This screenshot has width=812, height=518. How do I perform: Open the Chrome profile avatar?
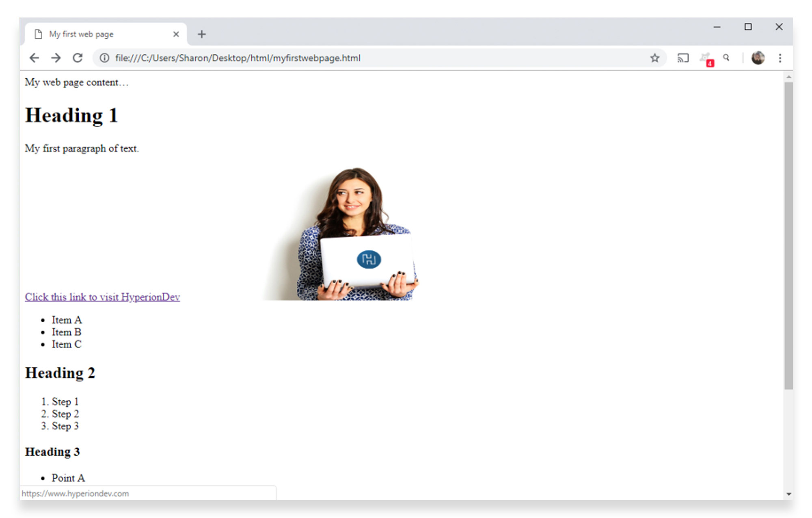758,58
